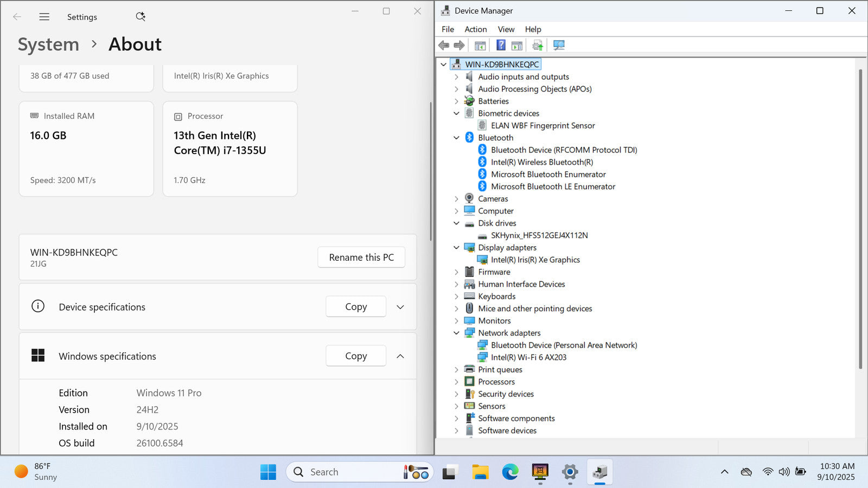Click the Settings search icon
Image resolution: width=868 pixels, height=488 pixels.
coord(141,17)
